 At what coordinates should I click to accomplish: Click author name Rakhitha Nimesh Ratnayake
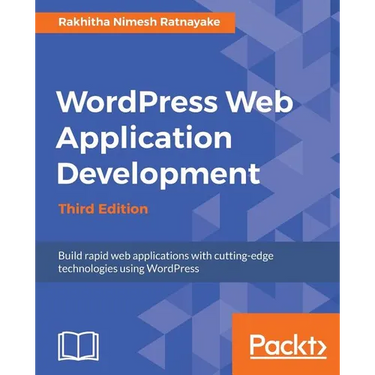139,22
